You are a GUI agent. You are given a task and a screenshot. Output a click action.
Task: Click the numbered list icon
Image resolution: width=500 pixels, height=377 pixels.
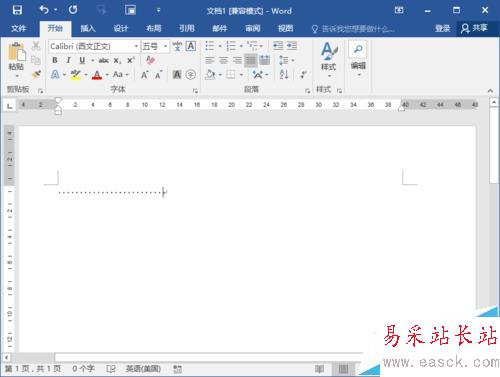[x=231, y=46]
